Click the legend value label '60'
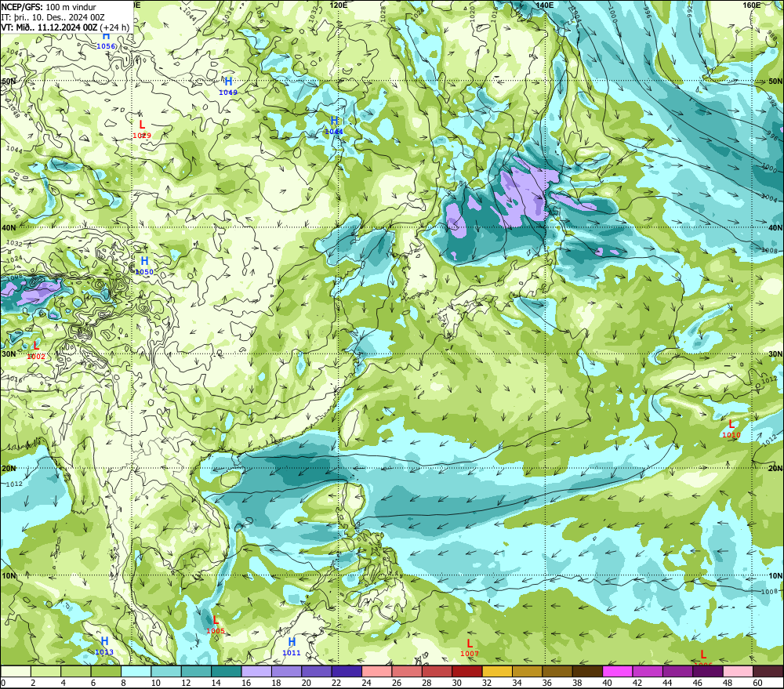Image resolution: width=784 pixels, height=689 pixels. click(757, 683)
